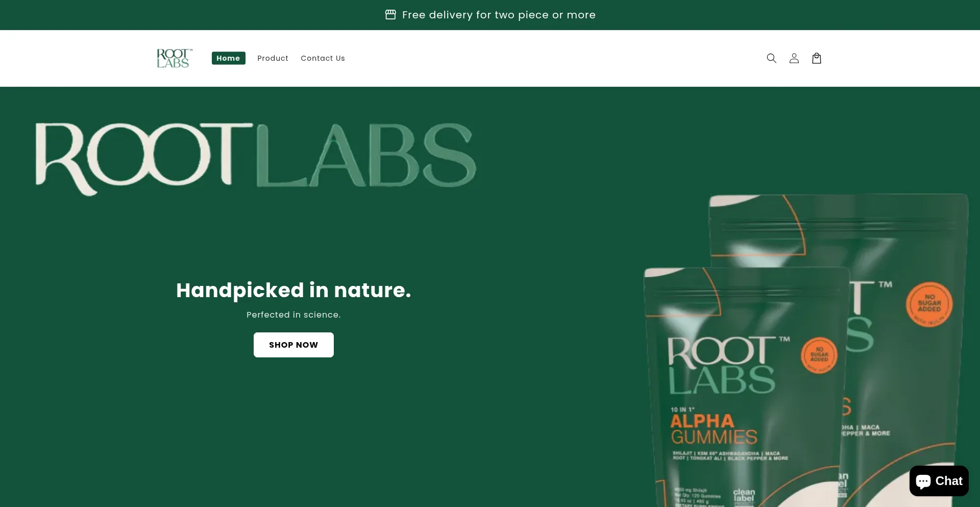Click the speech bubble icon in Chat widget
The image size is (980, 507).
(x=923, y=481)
